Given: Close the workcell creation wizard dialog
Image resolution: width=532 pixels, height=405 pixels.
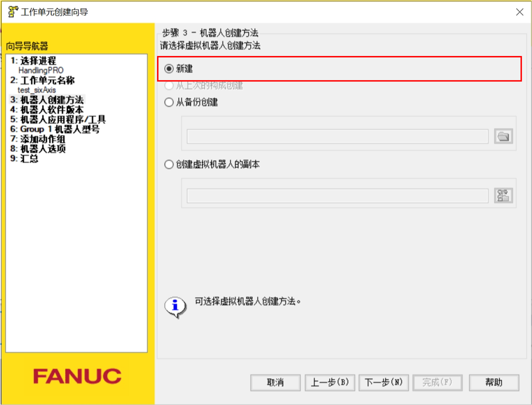Looking at the screenshot, I should [520, 12].
